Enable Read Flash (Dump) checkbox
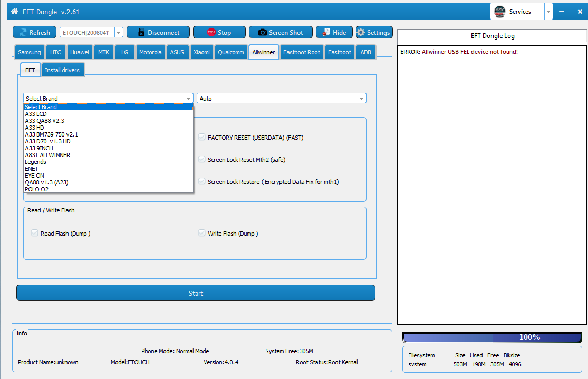 (34, 233)
